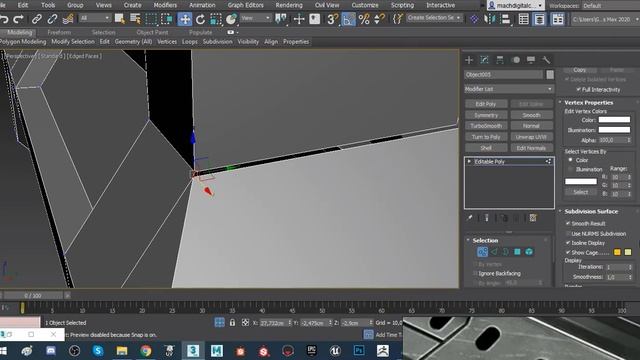The width and height of the screenshot is (640, 360).
Task: Select the Illumination radio button
Action: pos(571,169)
